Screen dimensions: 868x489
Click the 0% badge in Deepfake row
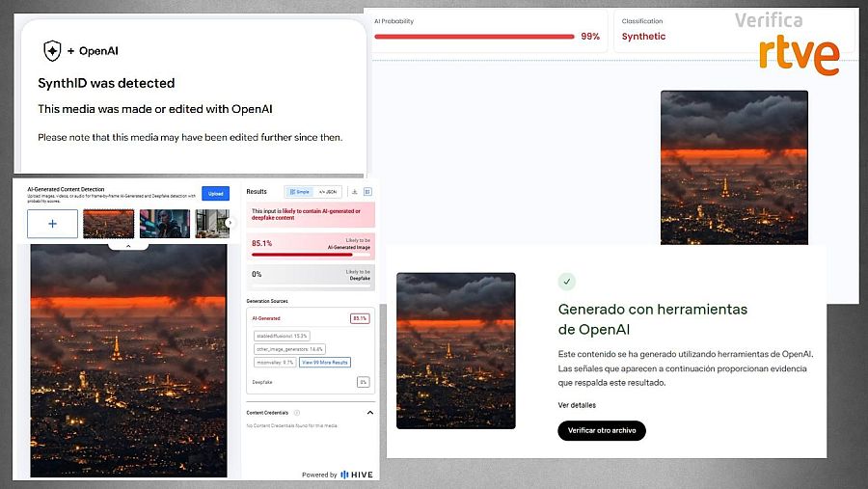364,382
